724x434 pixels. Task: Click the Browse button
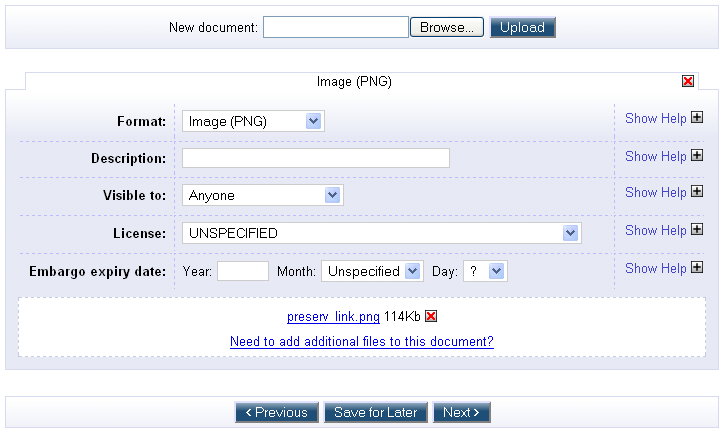447,27
